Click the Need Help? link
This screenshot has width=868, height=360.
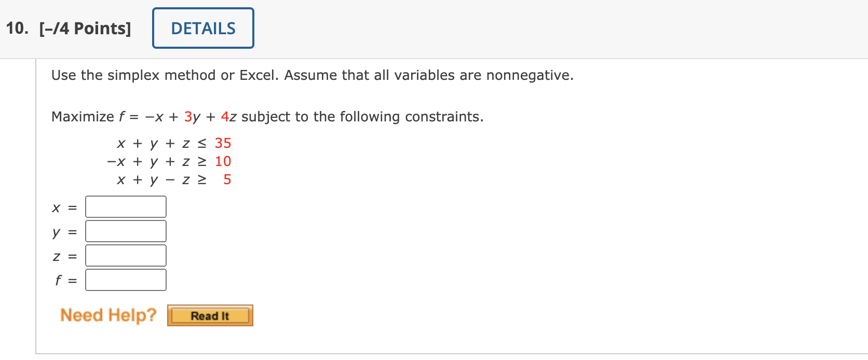tap(108, 315)
